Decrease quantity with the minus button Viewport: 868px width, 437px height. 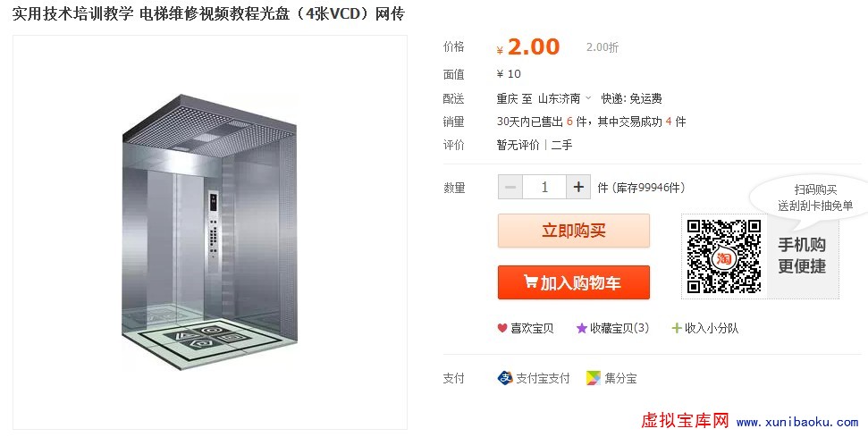[510, 187]
